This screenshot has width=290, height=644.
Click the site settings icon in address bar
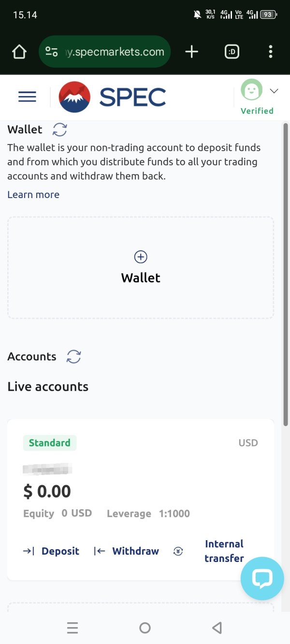tap(52, 52)
